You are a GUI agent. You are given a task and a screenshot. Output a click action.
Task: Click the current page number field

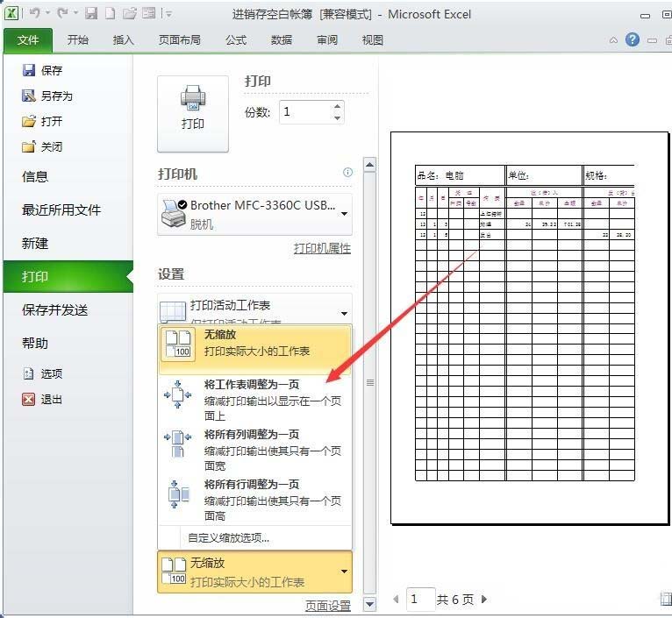point(420,599)
